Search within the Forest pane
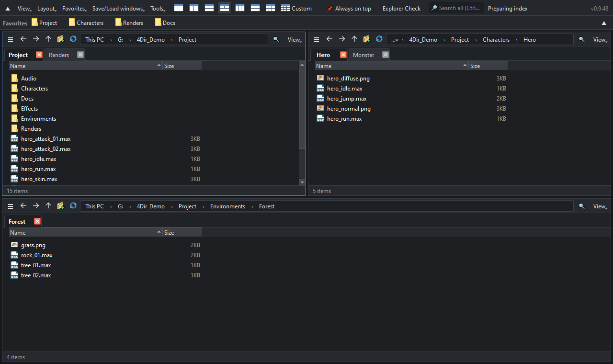 (582, 206)
